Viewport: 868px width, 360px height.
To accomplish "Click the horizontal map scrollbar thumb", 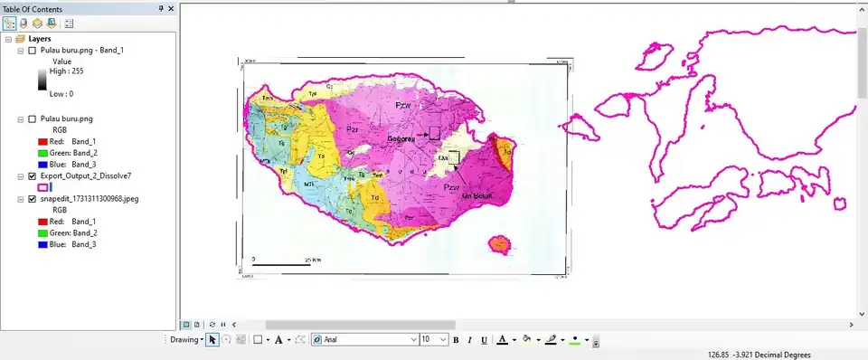I will tap(361, 325).
